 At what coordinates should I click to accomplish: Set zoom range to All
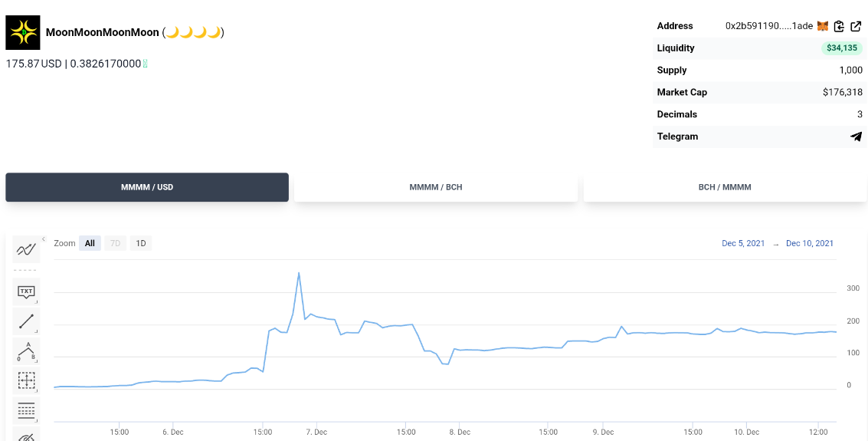90,243
